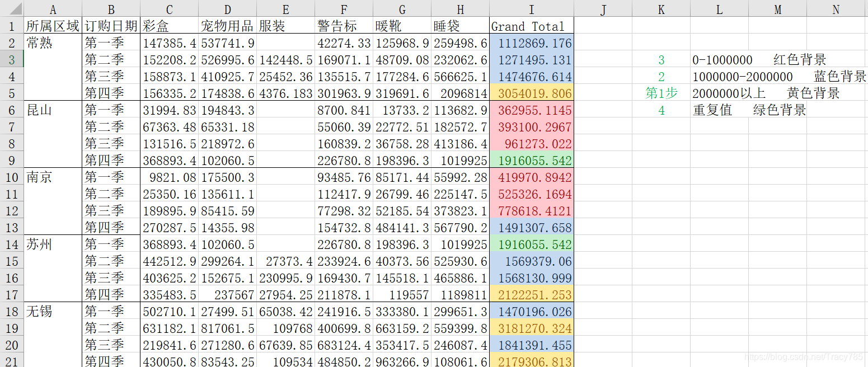The image size is (868, 367).
Task: Select yellow total cell 2122251.253
Action: pos(532,295)
